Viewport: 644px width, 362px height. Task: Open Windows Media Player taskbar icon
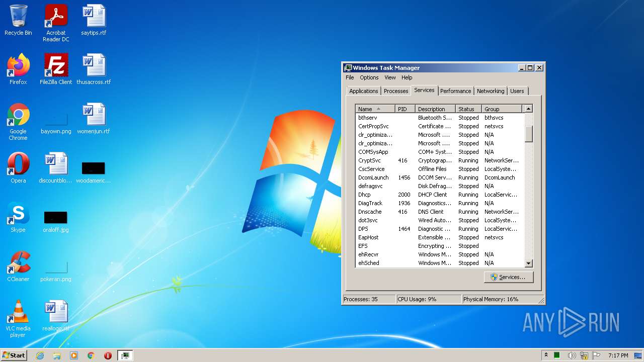coord(74,355)
